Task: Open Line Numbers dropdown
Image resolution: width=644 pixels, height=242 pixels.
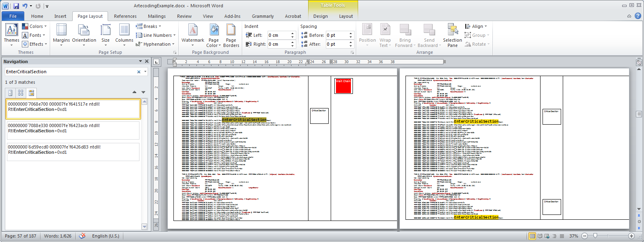Action: pos(156,35)
